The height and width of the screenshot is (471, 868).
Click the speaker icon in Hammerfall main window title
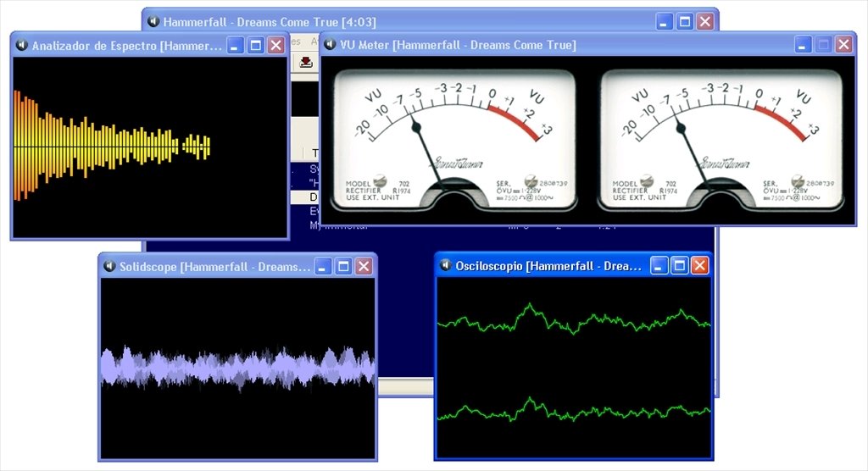click(153, 21)
